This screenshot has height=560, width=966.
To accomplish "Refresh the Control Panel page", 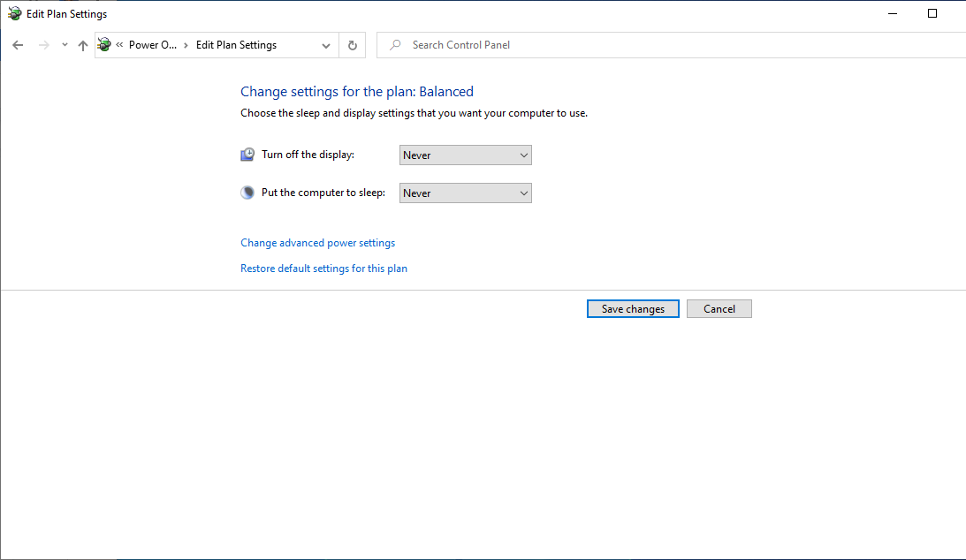I will coord(353,45).
